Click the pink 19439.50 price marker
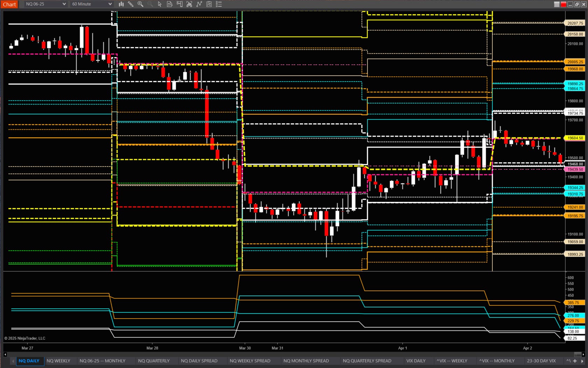The width and height of the screenshot is (588, 368). pos(575,169)
